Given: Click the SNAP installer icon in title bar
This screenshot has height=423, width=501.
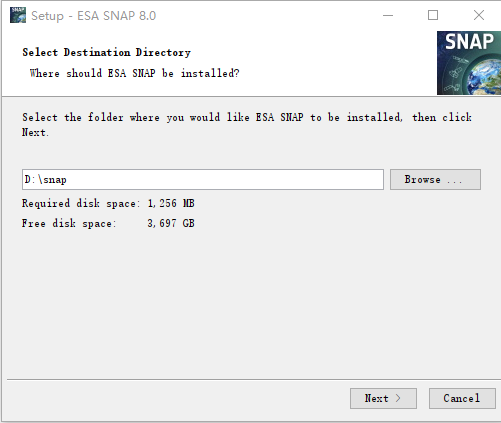Looking at the screenshot, I should tap(18, 15).
